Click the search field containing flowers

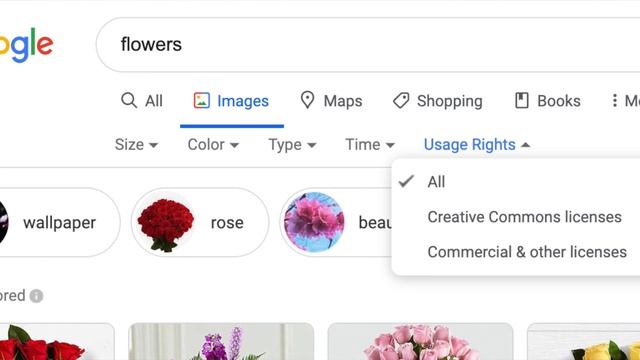pyautogui.click(x=368, y=44)
